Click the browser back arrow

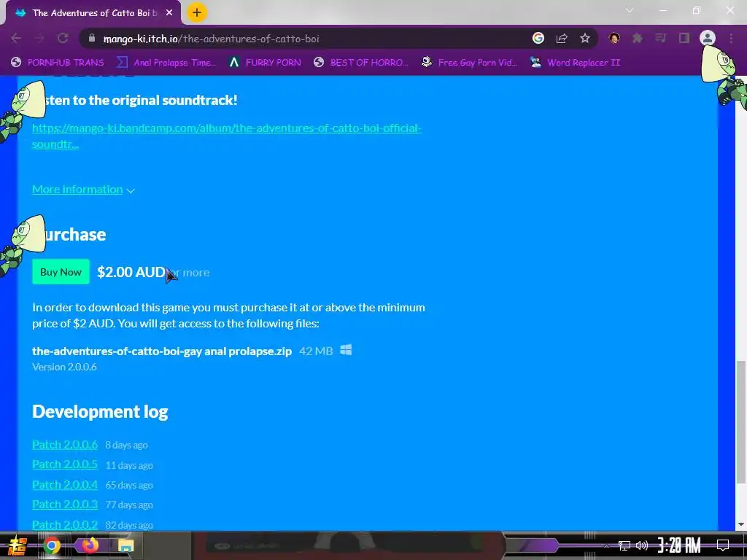[x=16, y=39]
